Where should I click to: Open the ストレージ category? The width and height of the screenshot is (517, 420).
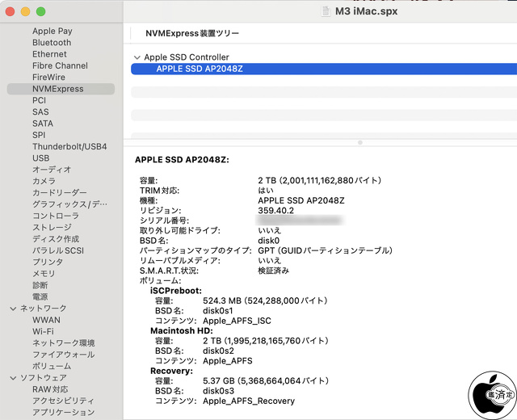52,227
